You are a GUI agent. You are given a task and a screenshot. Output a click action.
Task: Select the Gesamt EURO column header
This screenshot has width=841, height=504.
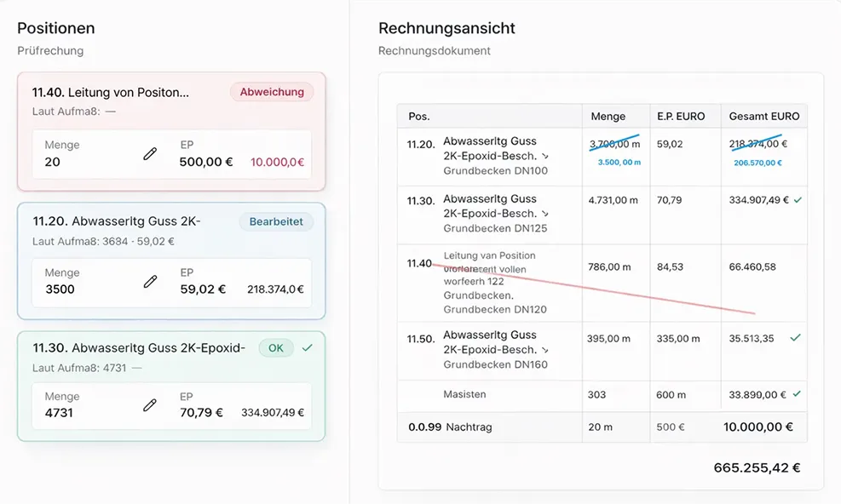[763, 116]
